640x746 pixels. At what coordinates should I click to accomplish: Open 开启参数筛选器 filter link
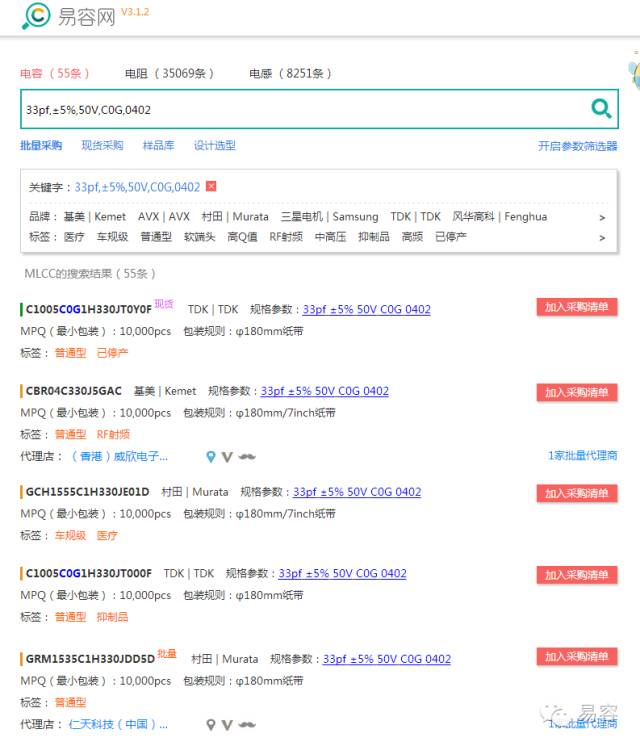578,146
